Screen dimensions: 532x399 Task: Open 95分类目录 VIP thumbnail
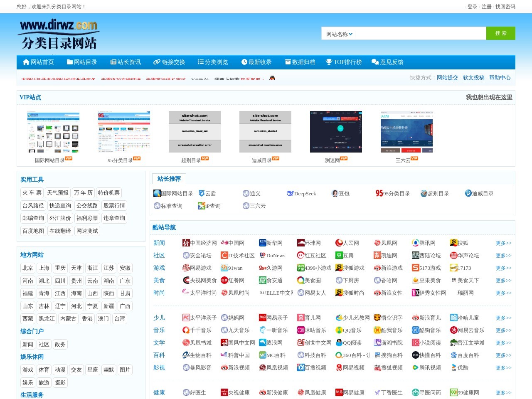124,132
